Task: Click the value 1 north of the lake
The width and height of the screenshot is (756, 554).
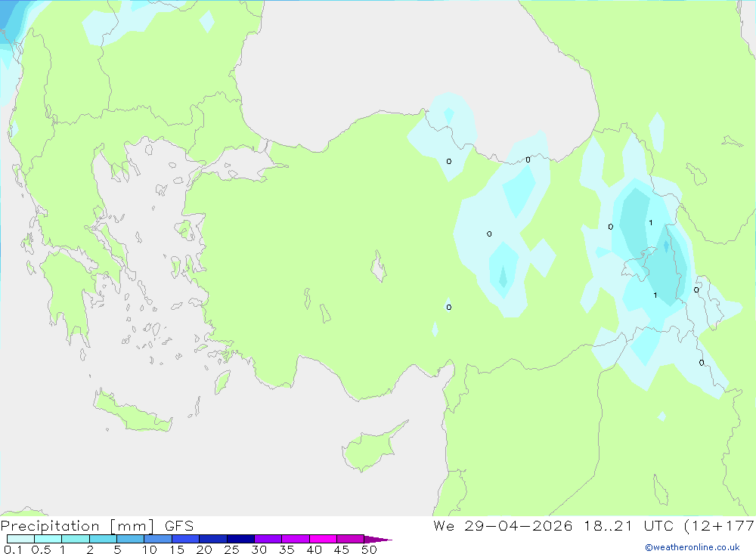Action: click(651, 223)
